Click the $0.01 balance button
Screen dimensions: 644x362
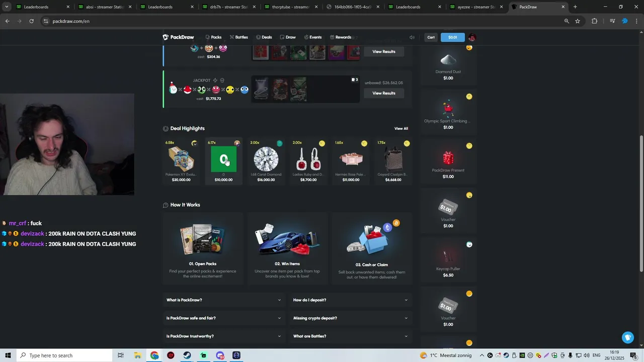452,37
